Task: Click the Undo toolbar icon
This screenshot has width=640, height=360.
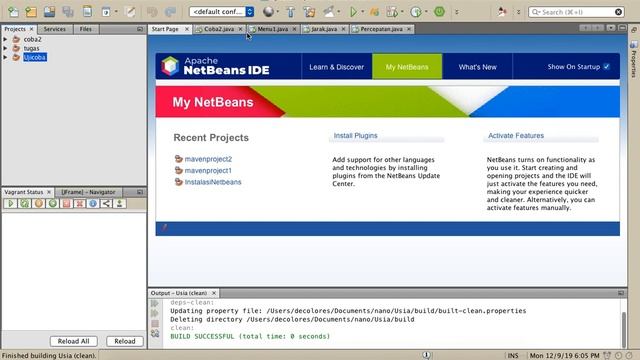Action: coord(152,12)
